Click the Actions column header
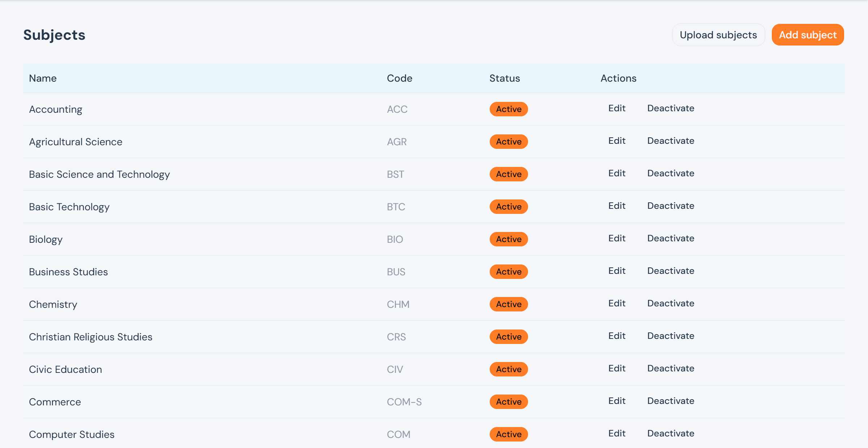This screenshot has height=448, width=868. [x=618, y=78]
